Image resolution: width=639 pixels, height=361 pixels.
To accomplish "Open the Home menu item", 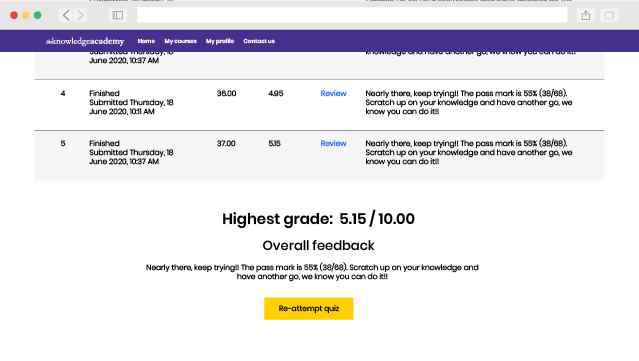I will click(146, 41).
